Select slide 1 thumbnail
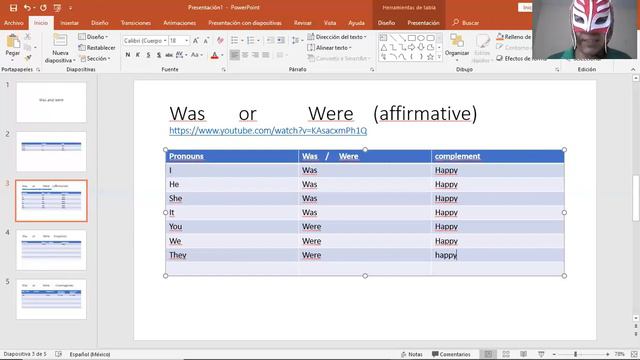The width and height of the screenshot is (640, 360). 51,102
